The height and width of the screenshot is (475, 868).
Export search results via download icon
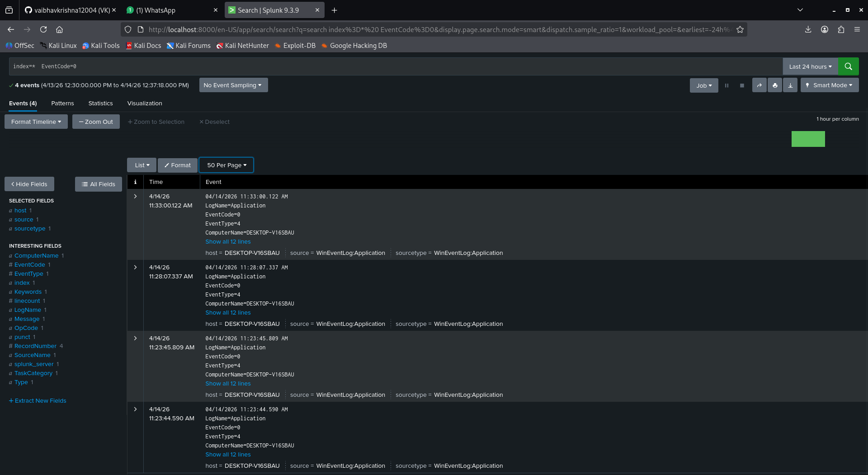tap(790, 85)
